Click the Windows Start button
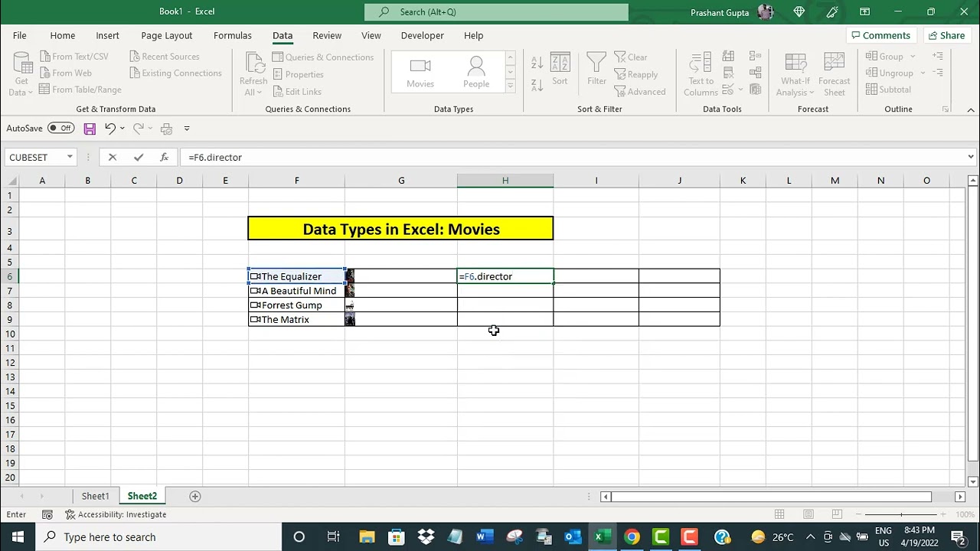Image resolution: width=980 pixels, height=551 pixels. click(x=18, y=536)
